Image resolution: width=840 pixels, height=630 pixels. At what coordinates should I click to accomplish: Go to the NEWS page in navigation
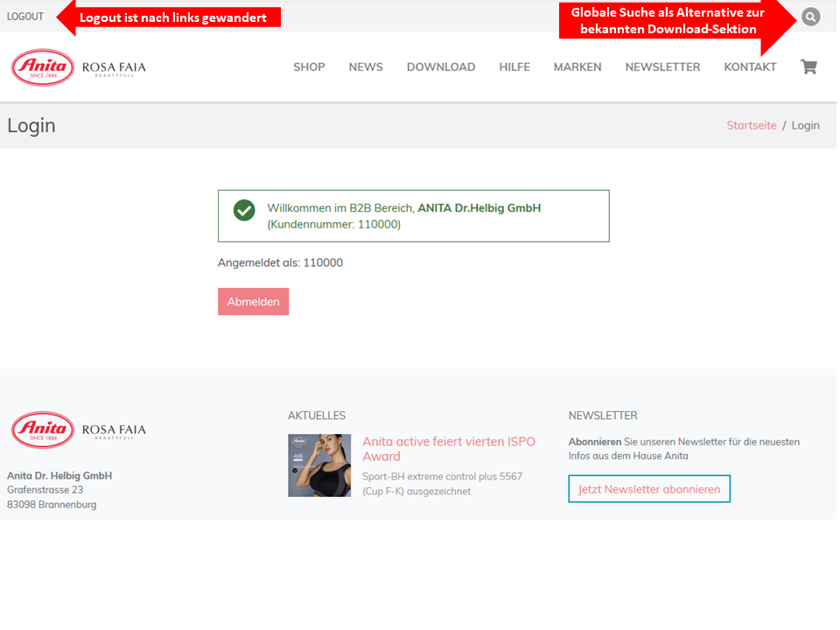click(x=366, y=67)
